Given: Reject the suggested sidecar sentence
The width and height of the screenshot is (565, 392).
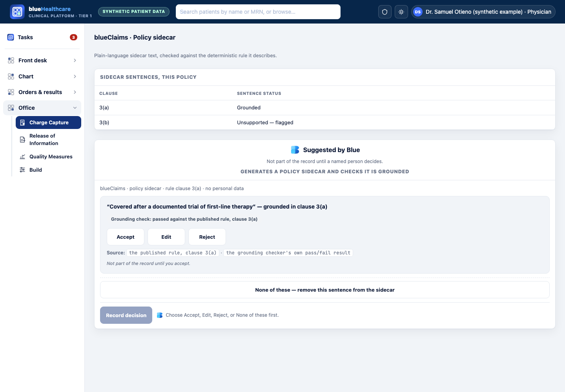Looking at the screenshot, I should (x=207, y=237).
